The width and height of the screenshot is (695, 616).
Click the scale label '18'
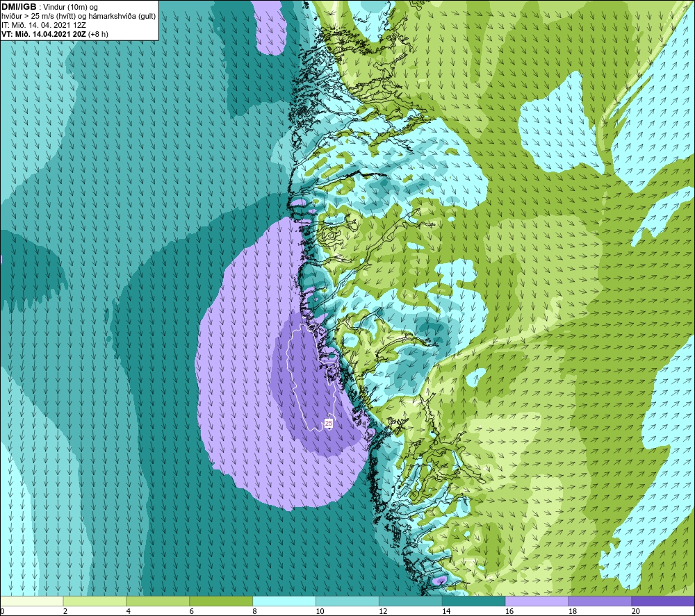point(573,612)
